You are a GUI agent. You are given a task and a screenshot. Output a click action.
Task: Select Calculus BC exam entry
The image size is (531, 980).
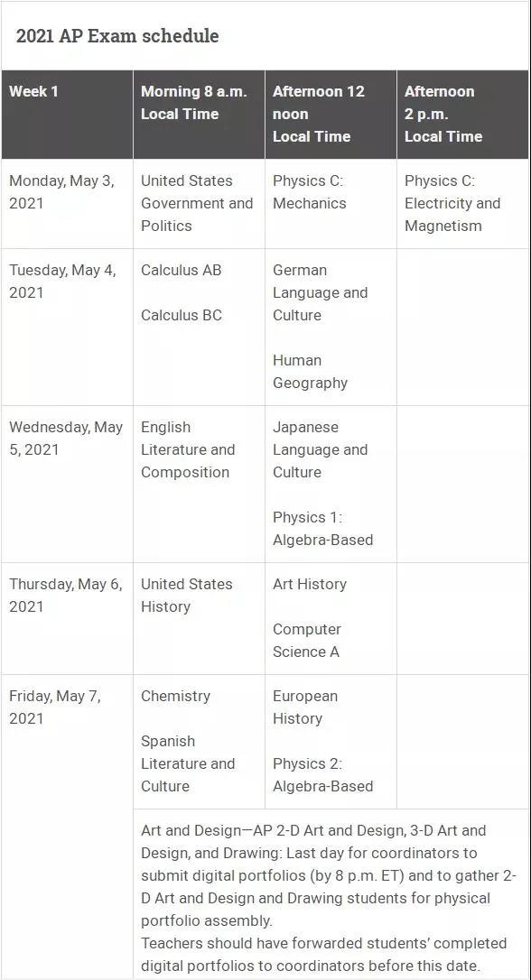tap(182, 315)
